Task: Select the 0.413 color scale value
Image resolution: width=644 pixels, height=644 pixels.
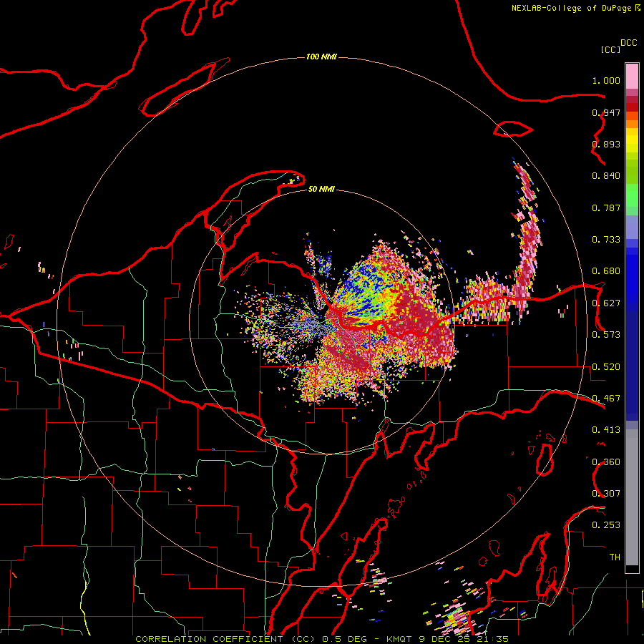Action: (x=606, y=430)
